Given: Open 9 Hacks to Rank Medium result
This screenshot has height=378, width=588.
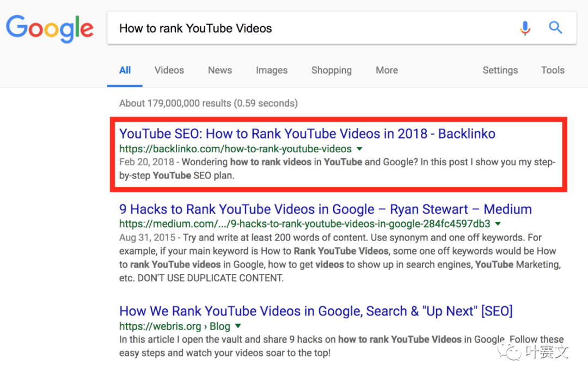Looking at the screenshot, I should [x=326, y=209].
